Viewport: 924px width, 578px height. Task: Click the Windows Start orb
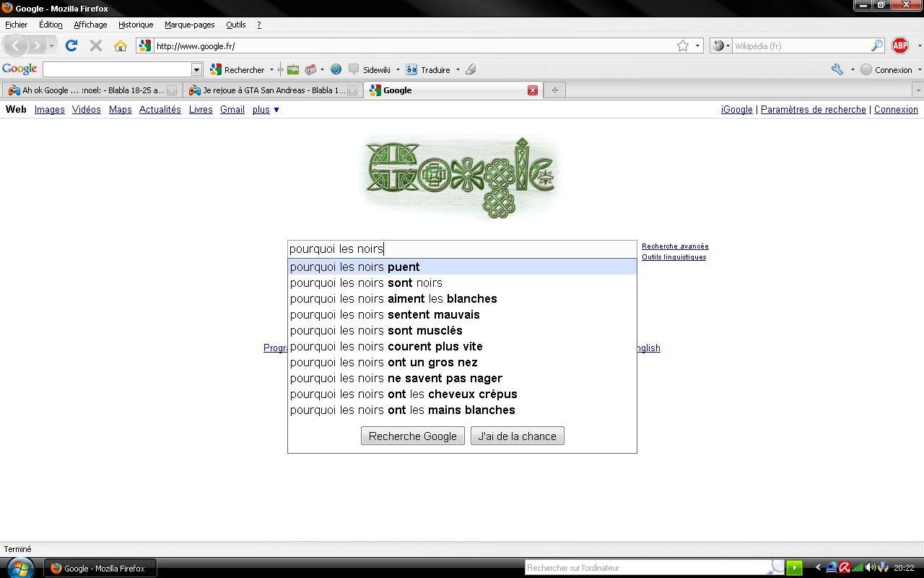pos(19,568)
